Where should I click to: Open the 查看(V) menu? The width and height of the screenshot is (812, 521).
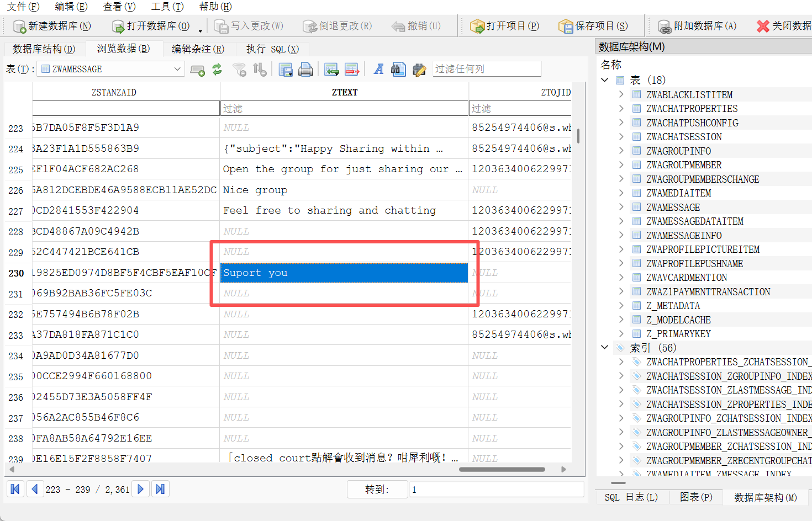click(x=119, y=7)
